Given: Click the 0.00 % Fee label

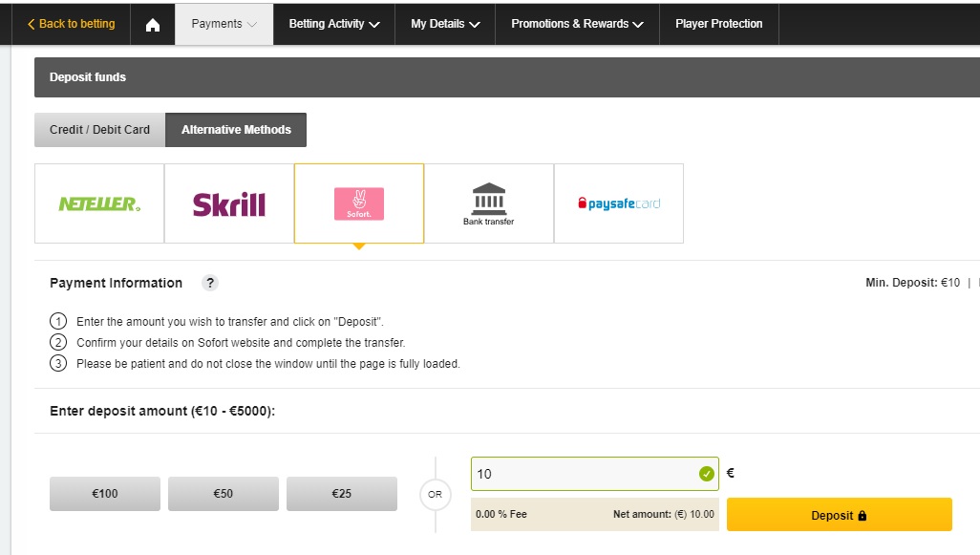Looking at the screenshot, I should tap(501, 514).
